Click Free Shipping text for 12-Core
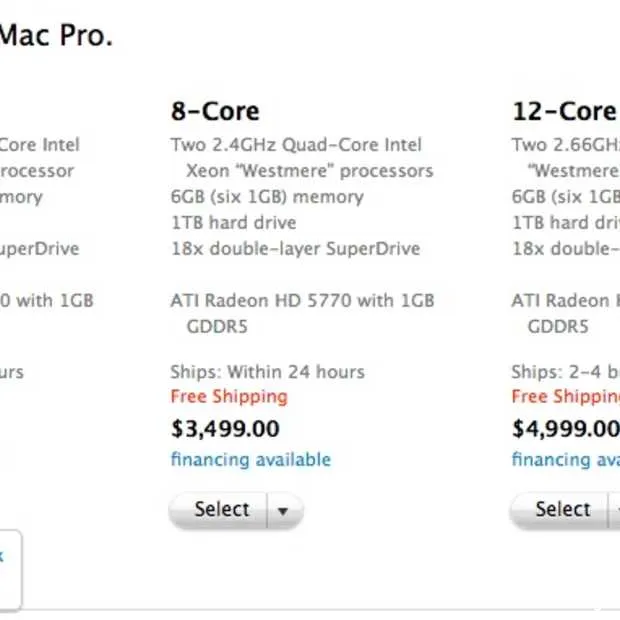 point(565,397)
